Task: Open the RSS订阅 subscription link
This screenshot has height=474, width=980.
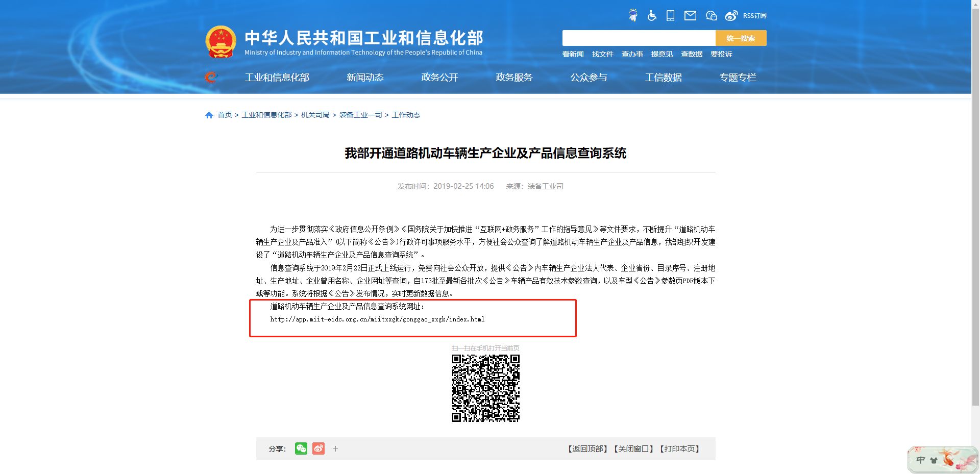Action: [x=754, y=15]
